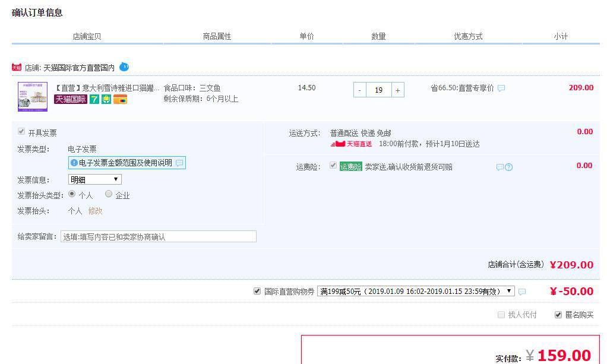Click the 天猫直送 delivery logo
The width and height of the screenshot is (607, 364).
point(351,144)
